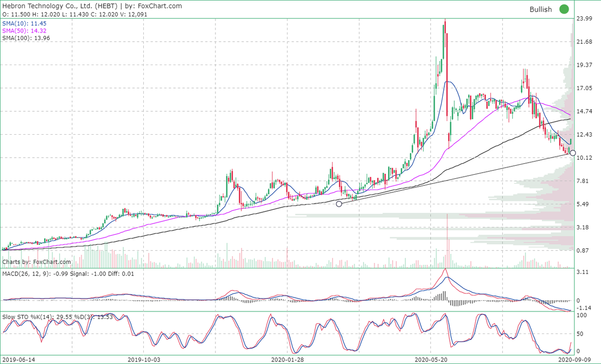
Task: Click the trendline end marker circle near 10.12
Action: coord(573,153)
